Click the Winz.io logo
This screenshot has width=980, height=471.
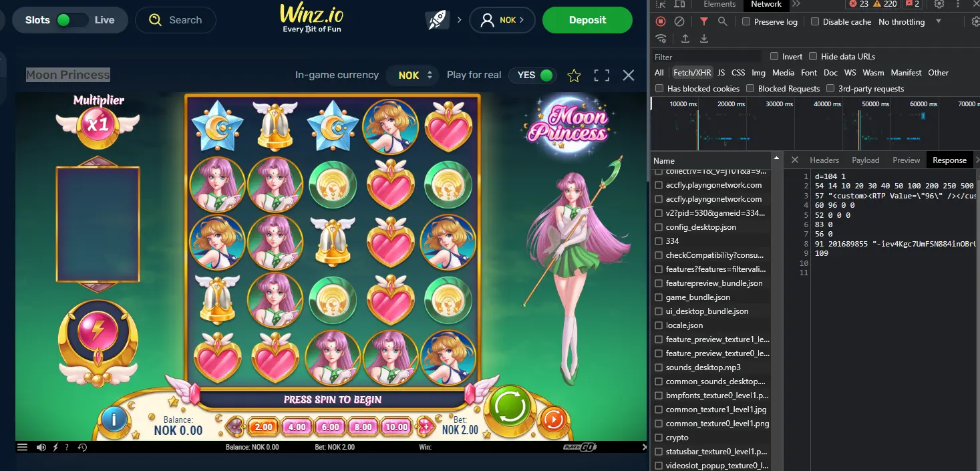point(312,18)
